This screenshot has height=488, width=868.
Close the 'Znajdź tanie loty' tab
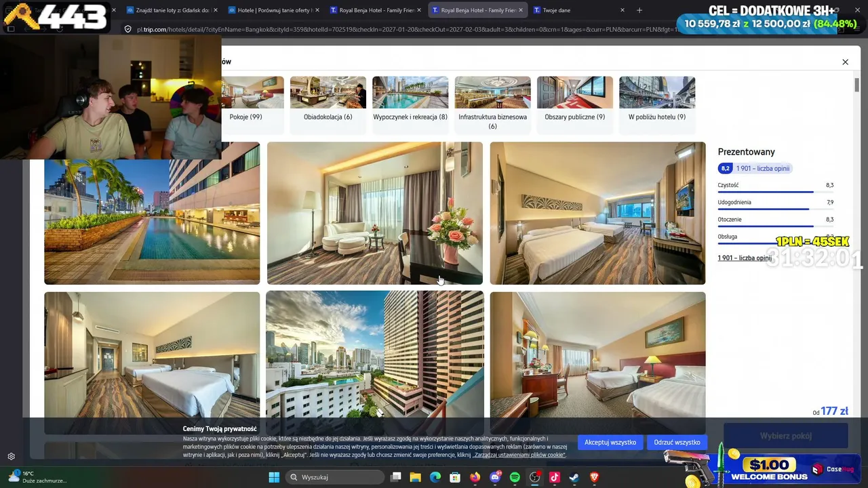point(216,10)
